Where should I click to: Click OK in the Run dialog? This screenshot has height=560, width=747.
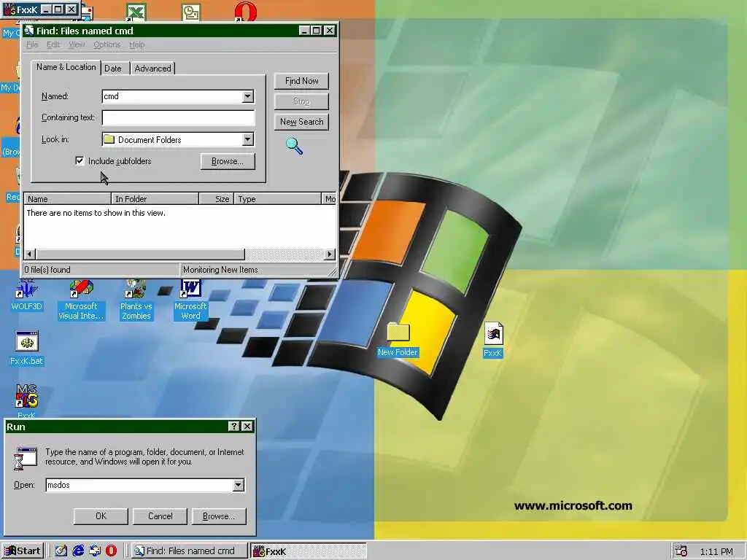coord(101,516)
